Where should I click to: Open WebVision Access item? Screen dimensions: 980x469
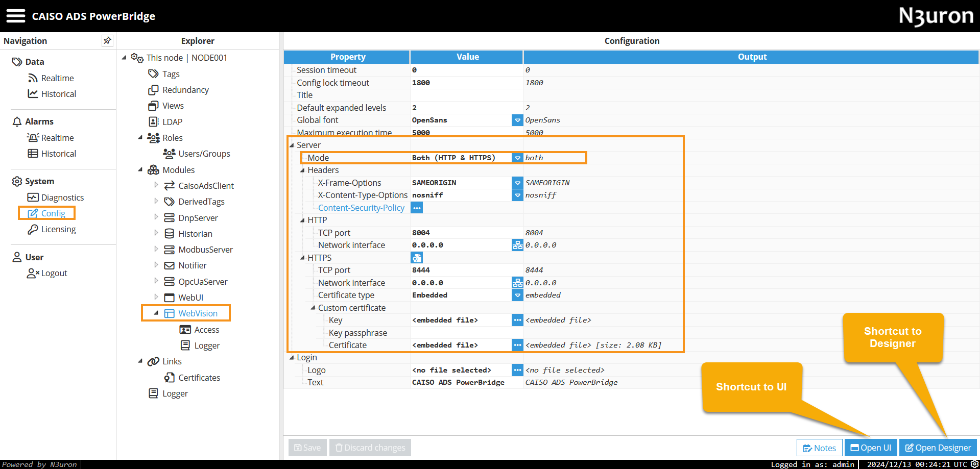(x=200, y=330)
